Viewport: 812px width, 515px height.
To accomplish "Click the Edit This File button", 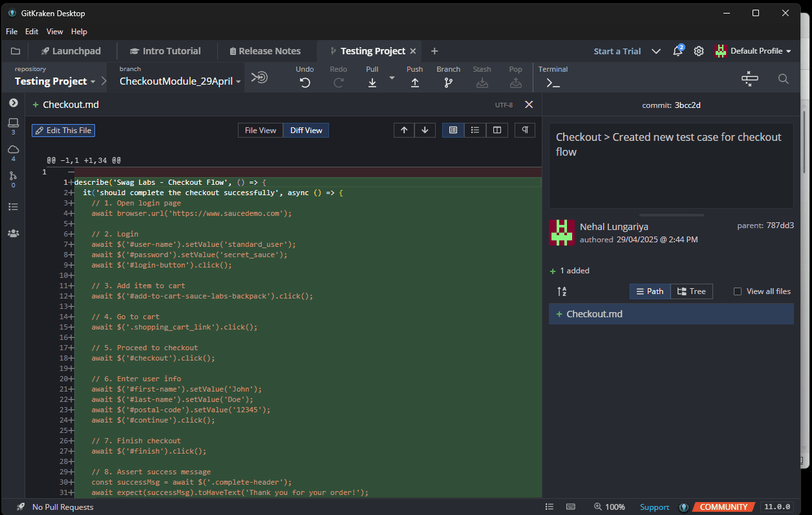I will pos(63,130).
